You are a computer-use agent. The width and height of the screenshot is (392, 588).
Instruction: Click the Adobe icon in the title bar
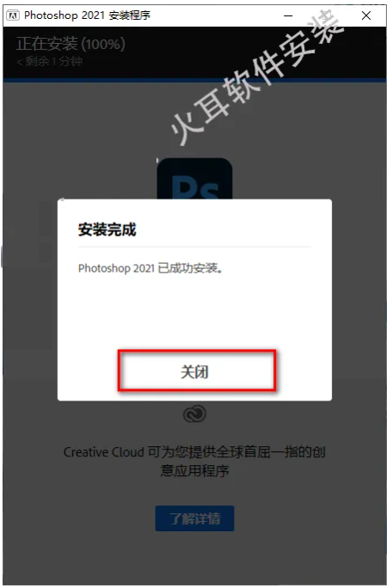[x=13, y=15]
